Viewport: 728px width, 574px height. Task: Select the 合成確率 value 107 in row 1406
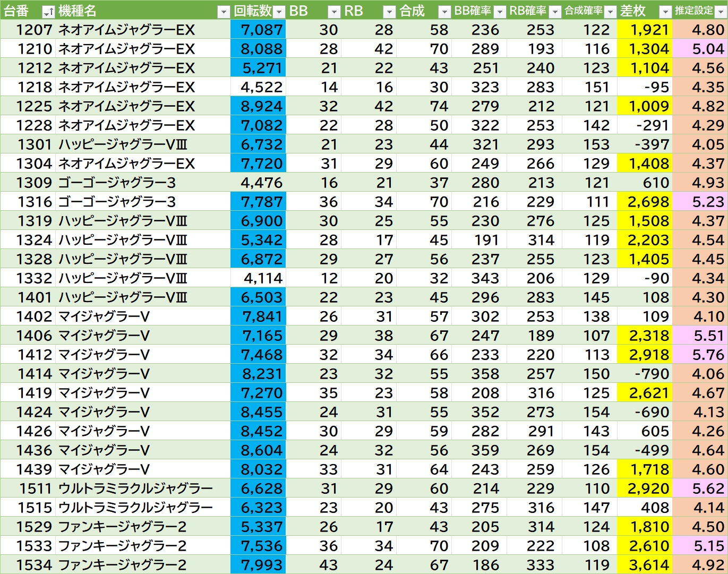(589, 336)
